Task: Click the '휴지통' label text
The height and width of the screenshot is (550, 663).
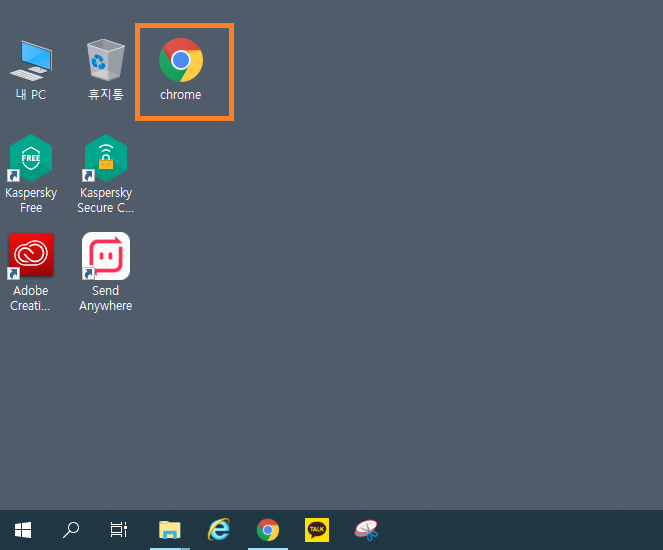Action: click(106, 94)
